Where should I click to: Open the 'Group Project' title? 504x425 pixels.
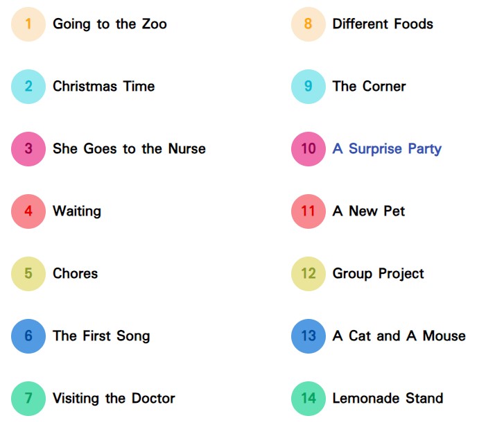(x=378, y=274)
